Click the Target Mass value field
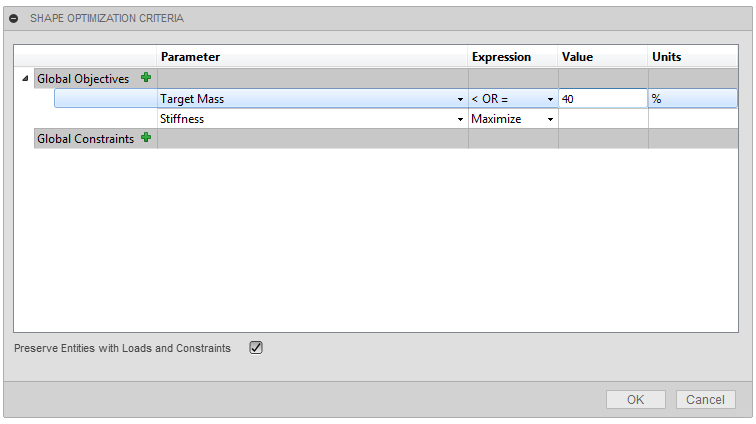 tap(602, 99)
